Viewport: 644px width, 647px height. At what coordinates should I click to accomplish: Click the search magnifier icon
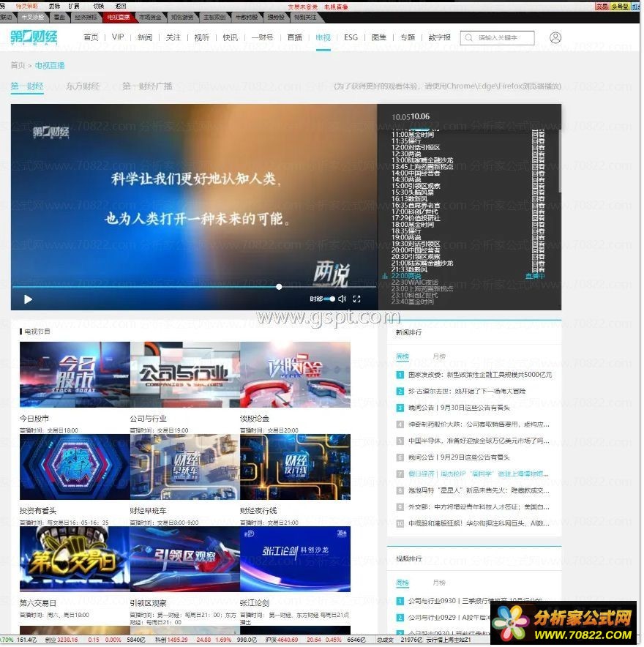(x=468, y=37)
